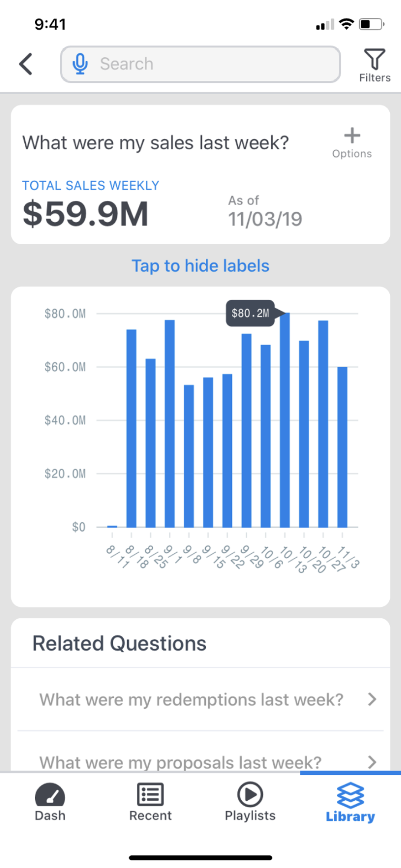Viewport: 401px width, 868px height.
Task: Tap the $80.2M tooltip label
Action: click(250, 313)
